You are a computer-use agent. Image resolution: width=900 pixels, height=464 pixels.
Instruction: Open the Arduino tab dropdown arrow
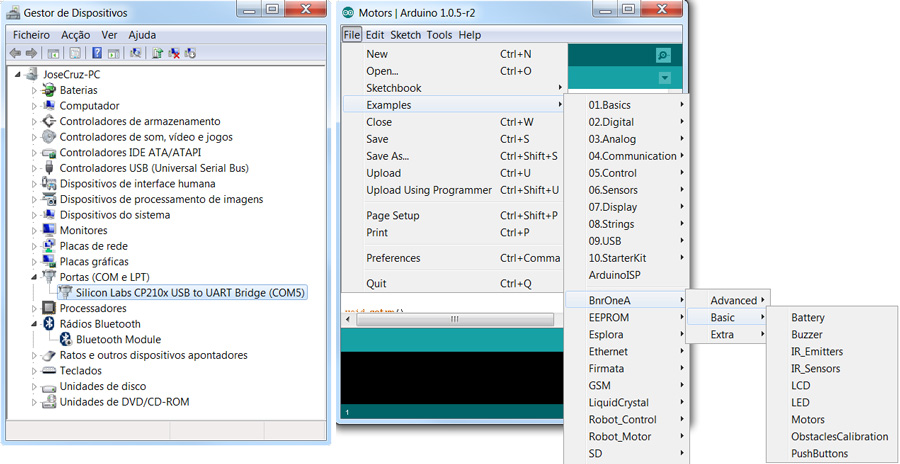665,78
